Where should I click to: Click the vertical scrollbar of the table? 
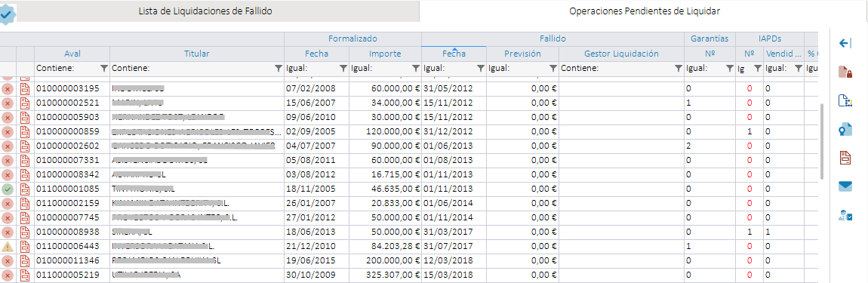coord(823,141)
